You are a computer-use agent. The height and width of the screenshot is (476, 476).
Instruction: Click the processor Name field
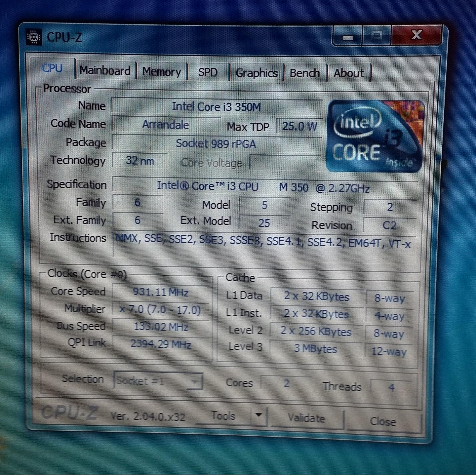[217, 107]
